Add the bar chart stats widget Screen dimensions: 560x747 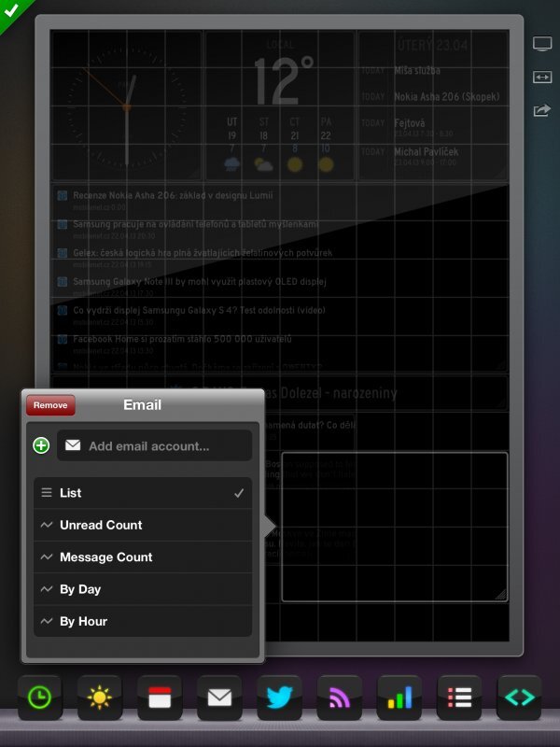pyautogui.click(x=399, y=698)
